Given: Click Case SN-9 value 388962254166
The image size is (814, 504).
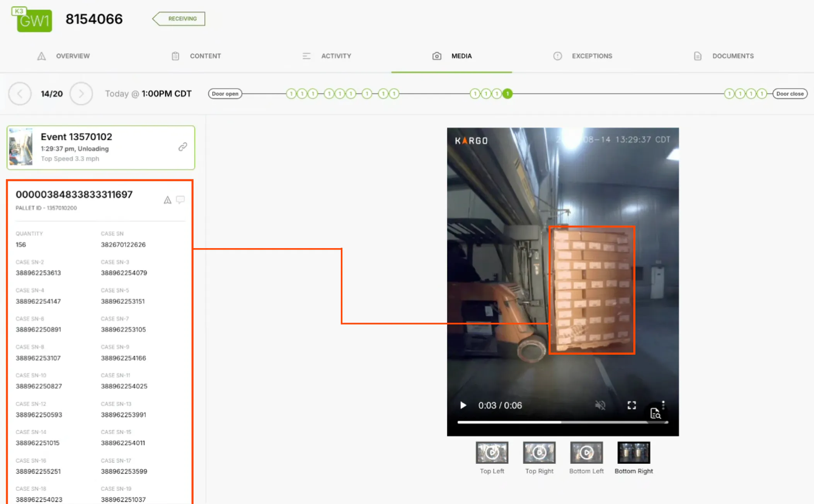Looking at the screenshot, I should [x=124, y=358].
